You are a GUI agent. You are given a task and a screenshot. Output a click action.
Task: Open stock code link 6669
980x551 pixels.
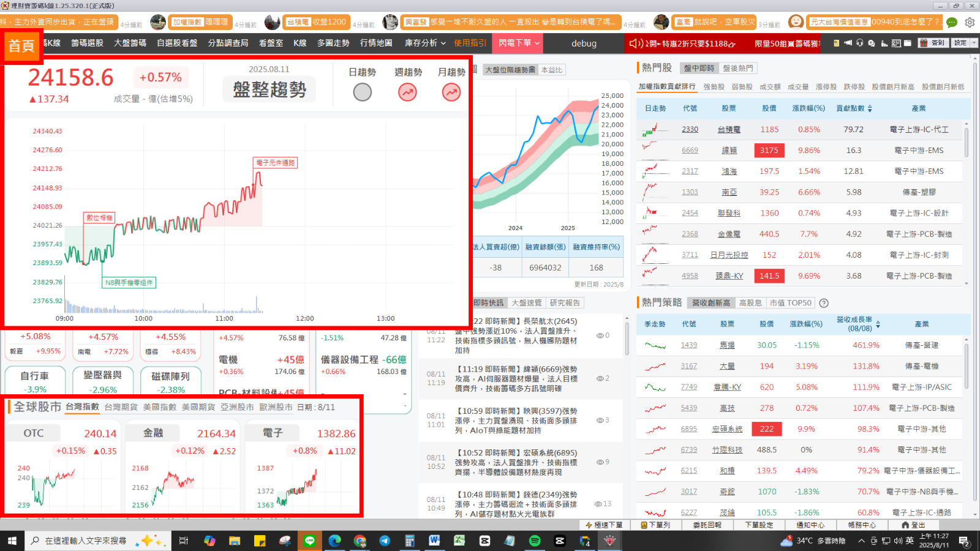tap(690, 151)
